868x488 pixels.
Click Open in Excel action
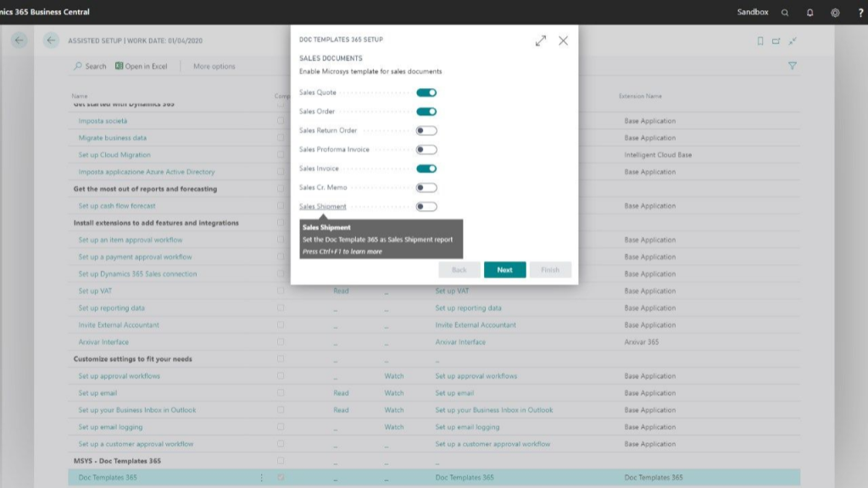click(x=142, y=66)
